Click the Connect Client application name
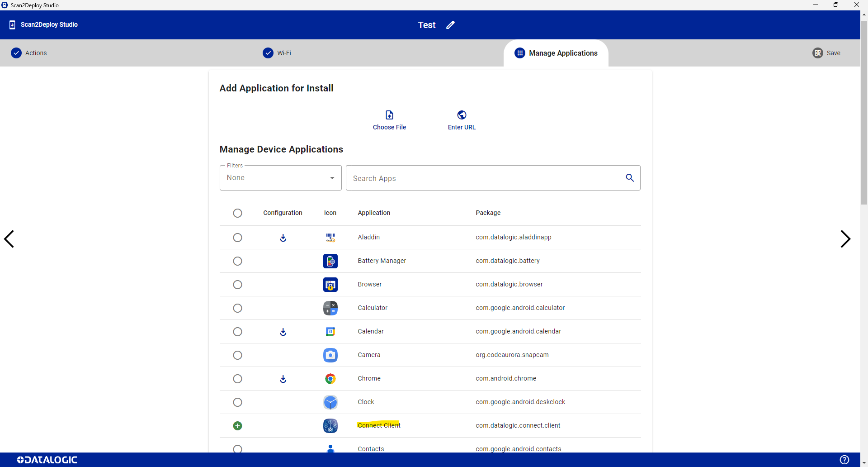Screen dimensions: 868x467 pyautogui.click(x=379, y=425)
